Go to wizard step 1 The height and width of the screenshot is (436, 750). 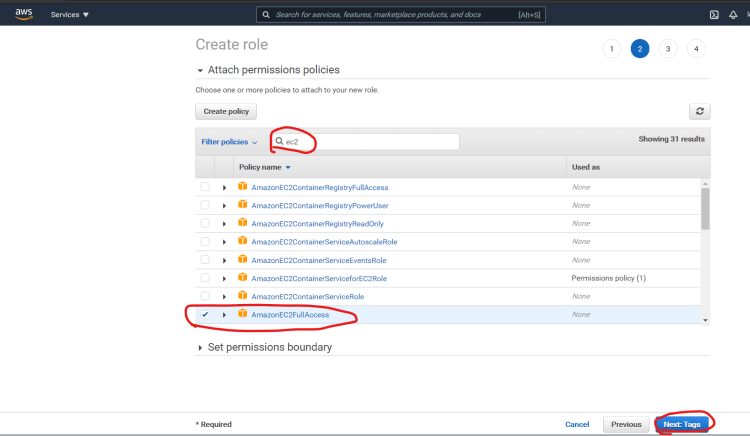point(611,49)
